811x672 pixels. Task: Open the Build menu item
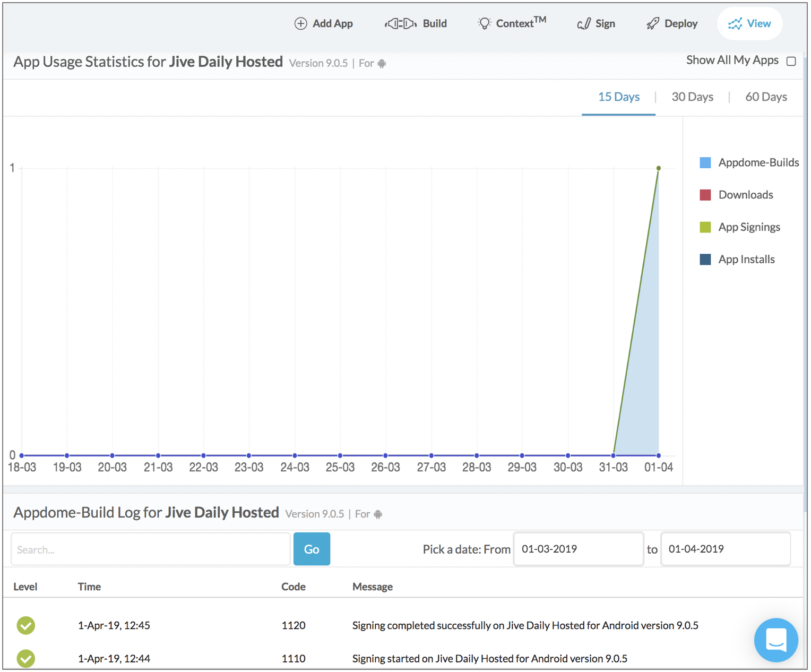coord(416,23)
